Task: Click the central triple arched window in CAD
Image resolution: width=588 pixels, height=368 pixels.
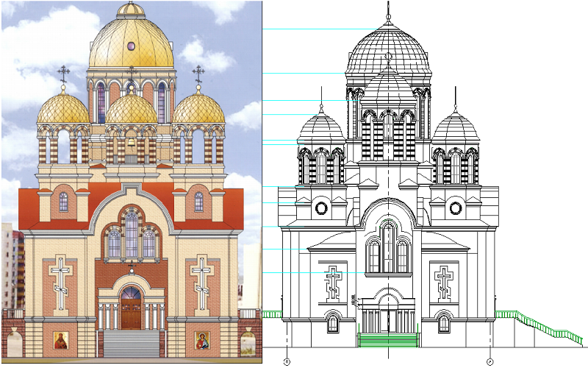Action: click(388, 249)
